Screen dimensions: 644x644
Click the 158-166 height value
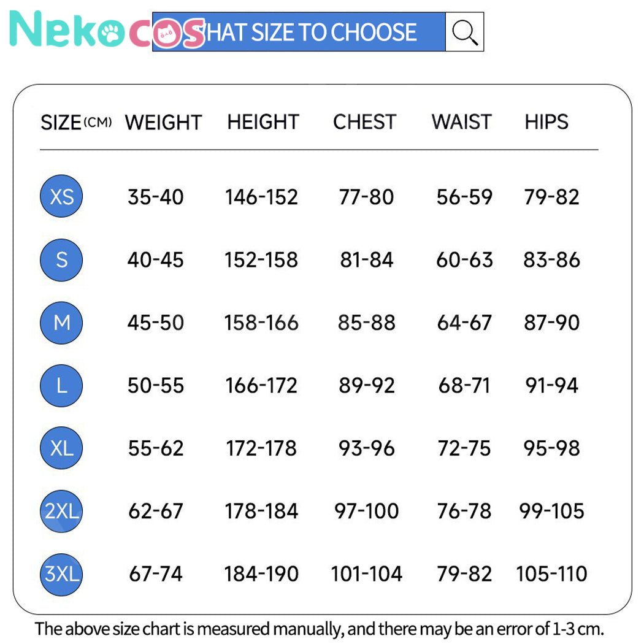tap(261, 323)
